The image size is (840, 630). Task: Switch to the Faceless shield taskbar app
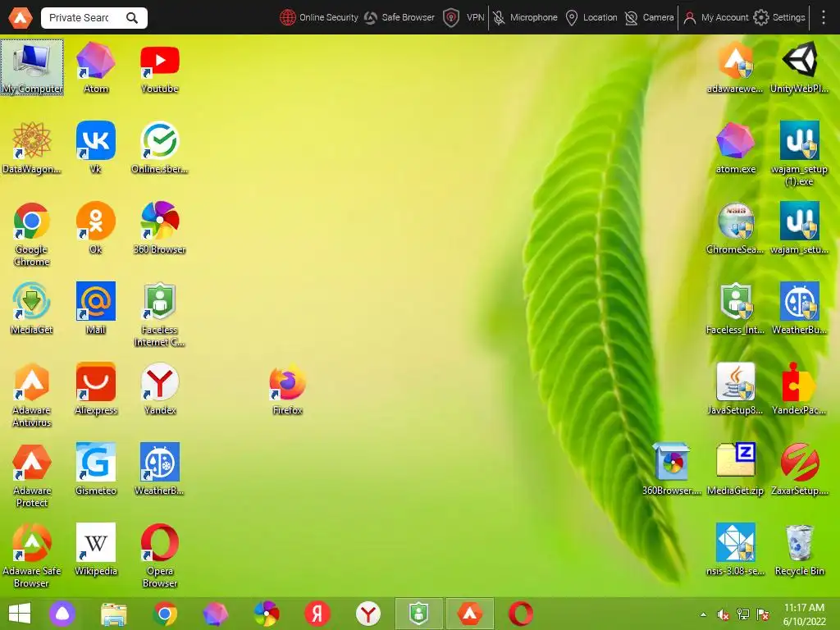pos(419,614)
